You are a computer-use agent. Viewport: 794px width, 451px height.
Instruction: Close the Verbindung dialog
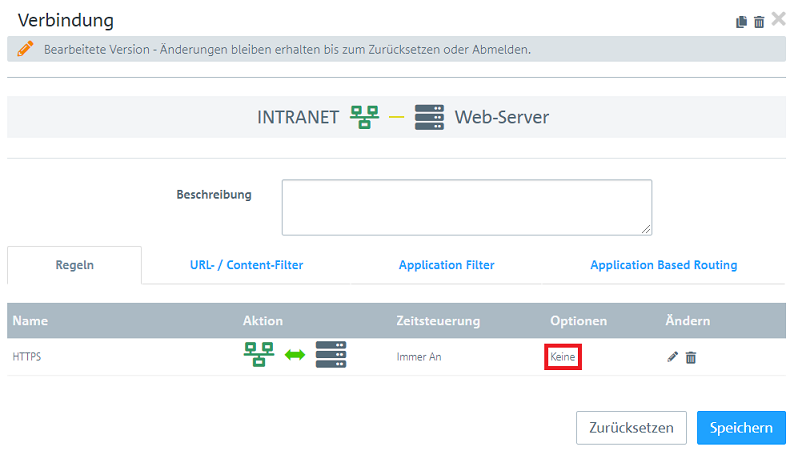pos(778,19)
